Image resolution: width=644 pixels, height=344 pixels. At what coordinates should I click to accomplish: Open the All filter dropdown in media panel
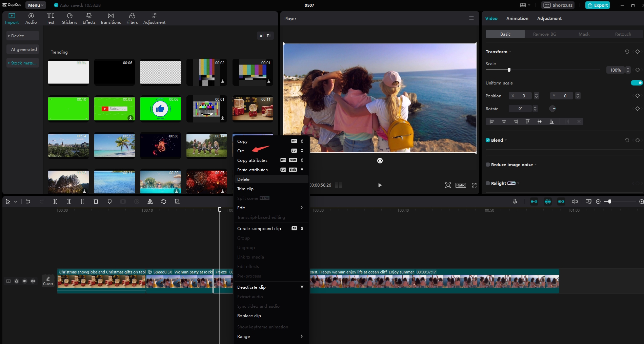pos(265,36)
